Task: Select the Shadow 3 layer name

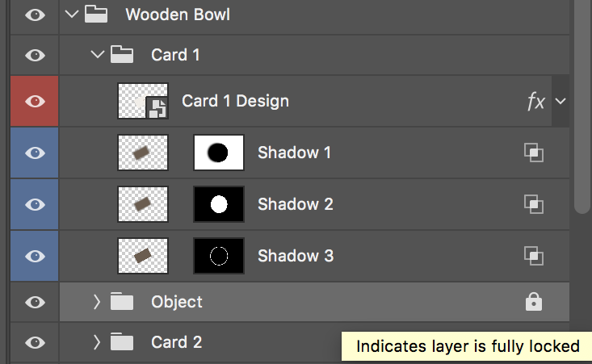Action: [295, 256]
